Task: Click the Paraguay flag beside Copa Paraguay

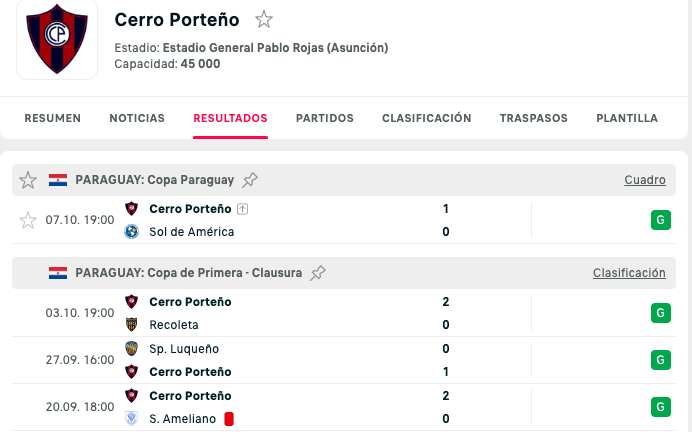Action: [58, 180]
